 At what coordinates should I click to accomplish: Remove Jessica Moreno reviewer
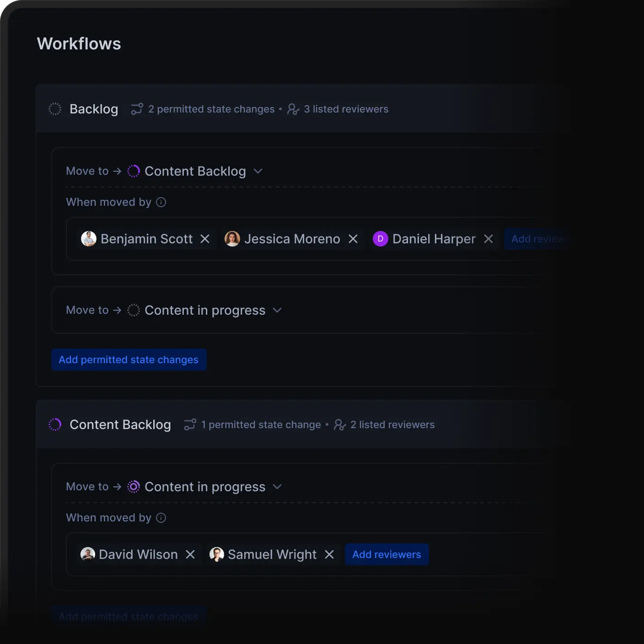click(353, 239)
